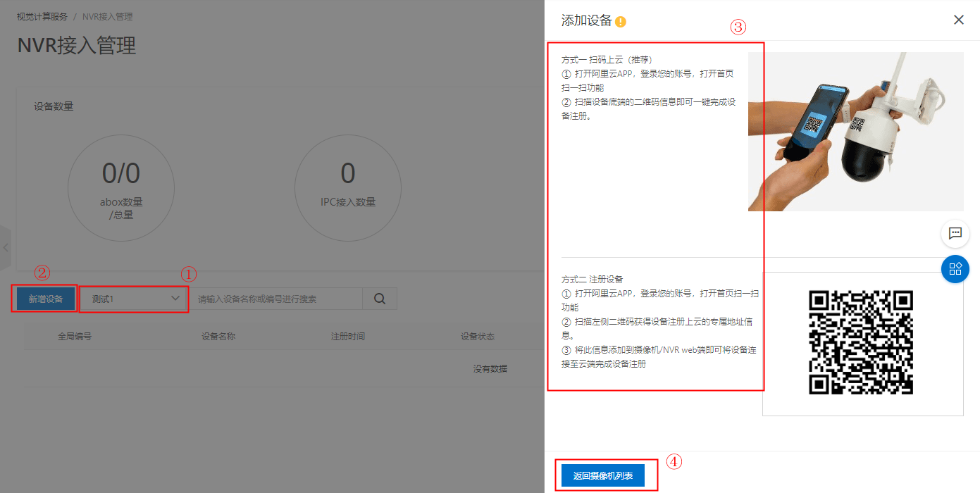Open 视觉计算服务 breadcrumb link

pyautogui.click(x=42, y=16)
